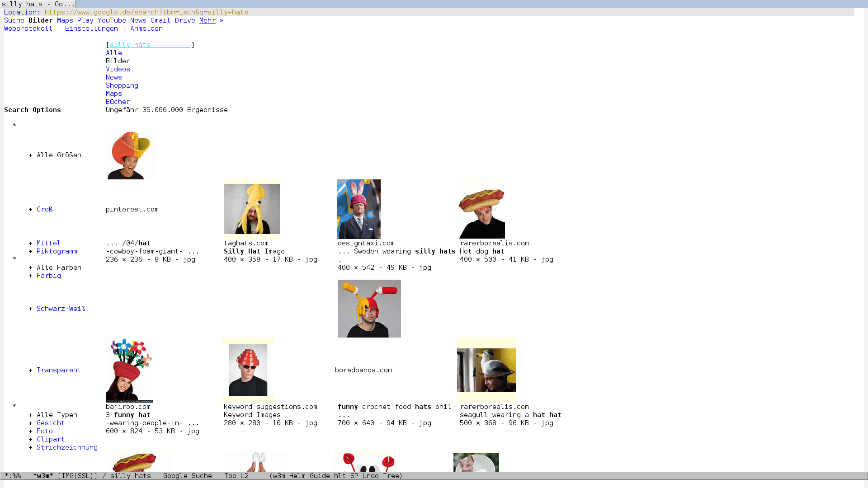Open the flower pot hat woman thumbnail
The image size is (868, 488).
129,370
